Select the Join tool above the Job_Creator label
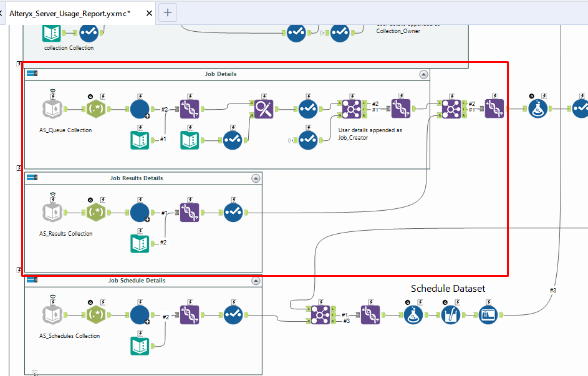This screenshot has width=588, height=376. (x=352, y=108)
